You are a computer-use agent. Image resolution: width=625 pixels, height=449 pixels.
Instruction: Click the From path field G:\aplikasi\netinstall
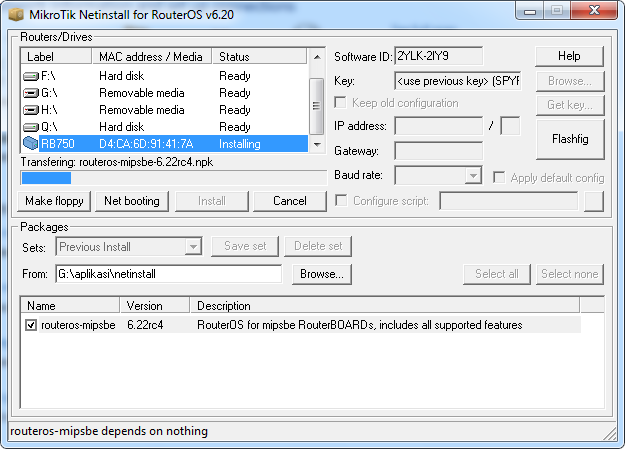pyautogui.click(x=169, y=274)
